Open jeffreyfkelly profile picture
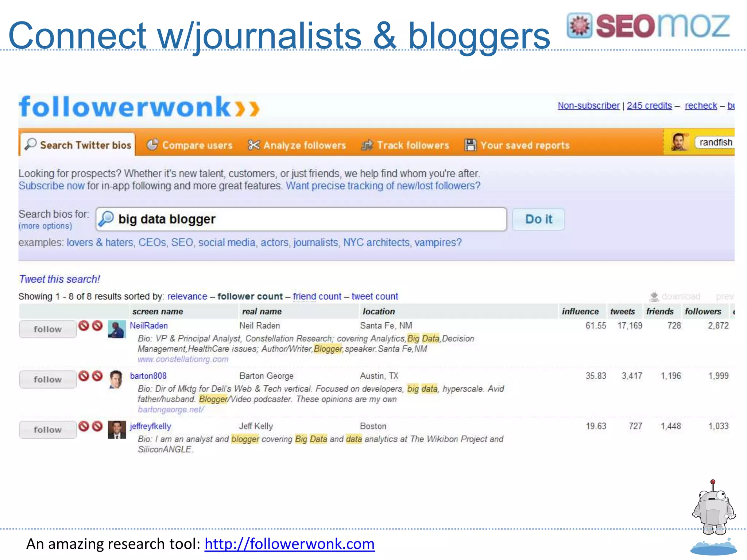 [117, 429]
